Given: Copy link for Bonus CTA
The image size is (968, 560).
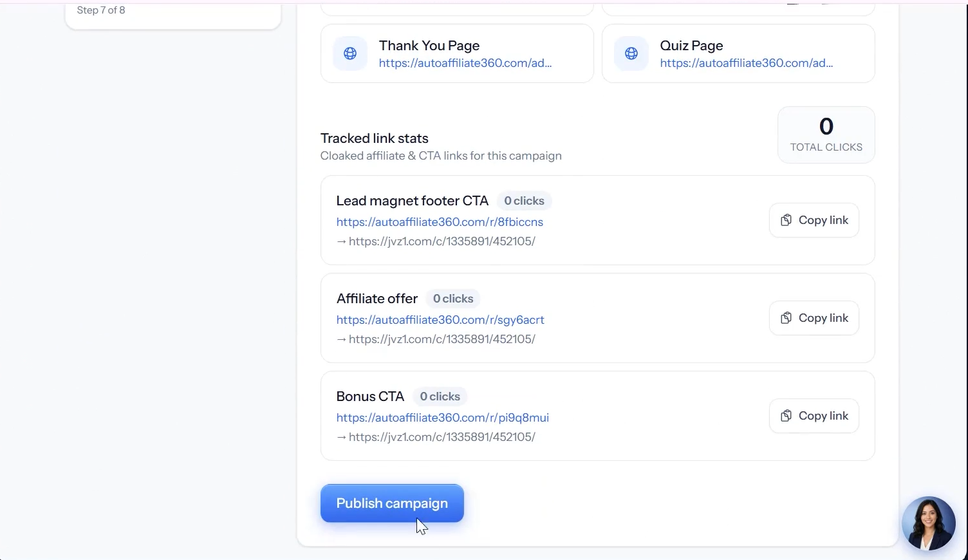Looking at the screenshot, I should (x=814, y=416).
